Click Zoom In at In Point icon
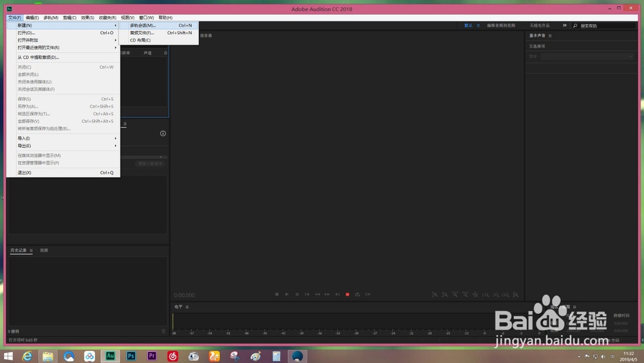 click(x=486, y=295)
